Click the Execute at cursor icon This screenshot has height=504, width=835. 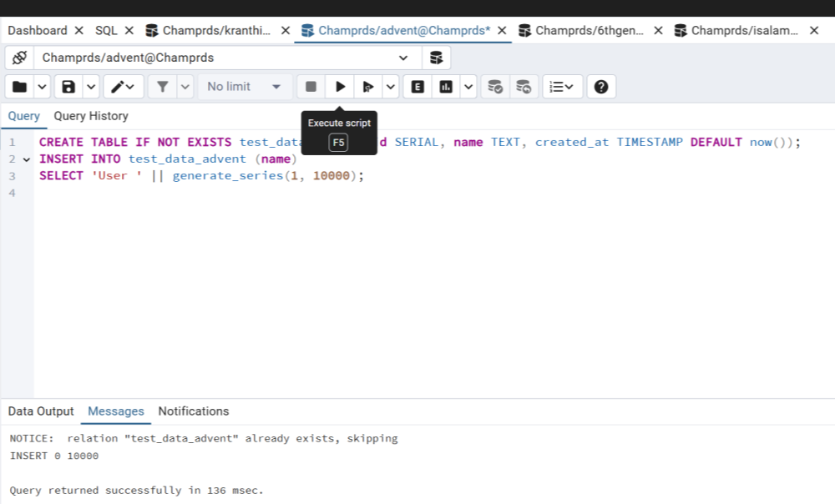[368, 87]
